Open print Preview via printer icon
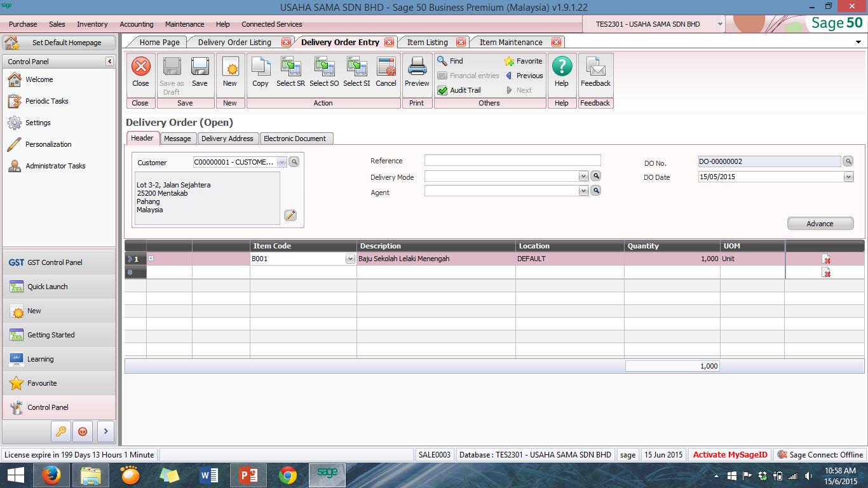 click(x=417, y=66)
